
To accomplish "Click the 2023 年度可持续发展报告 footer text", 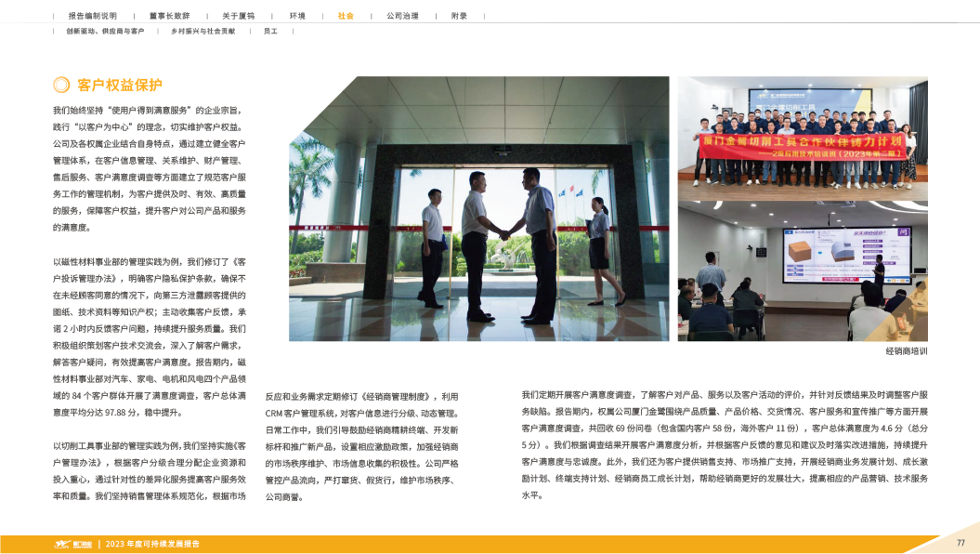I will pyautogui.click(x=151, y=544).
